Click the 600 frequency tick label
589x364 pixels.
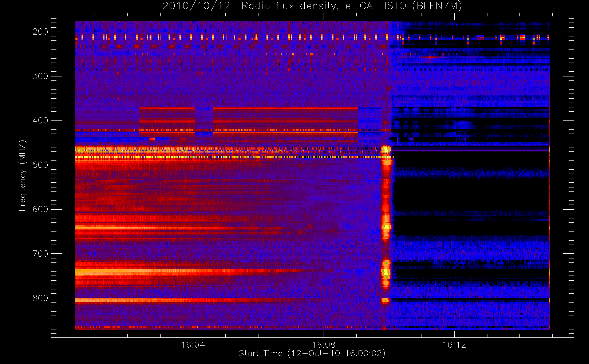coord(40,209)
